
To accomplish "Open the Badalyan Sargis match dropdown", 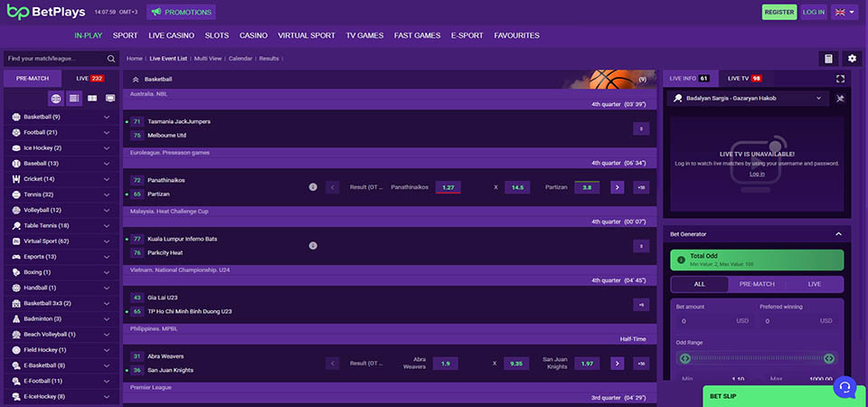I will (749, 99).
